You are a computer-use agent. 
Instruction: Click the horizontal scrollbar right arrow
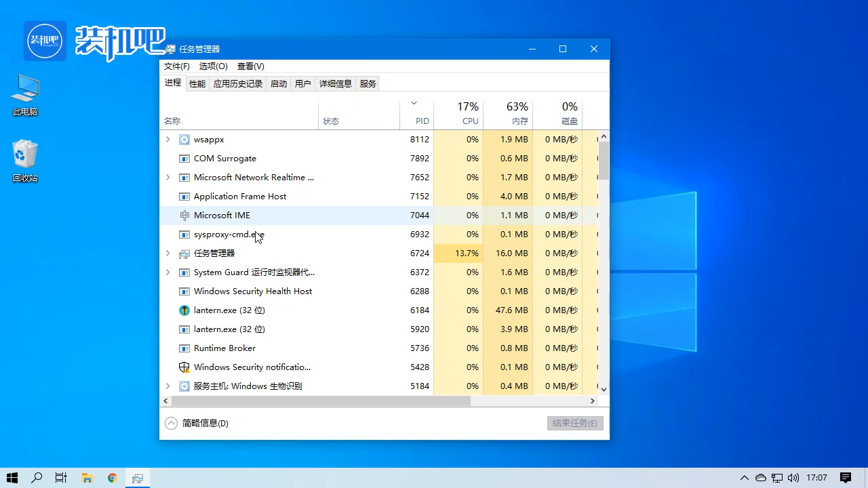[592, 401]
